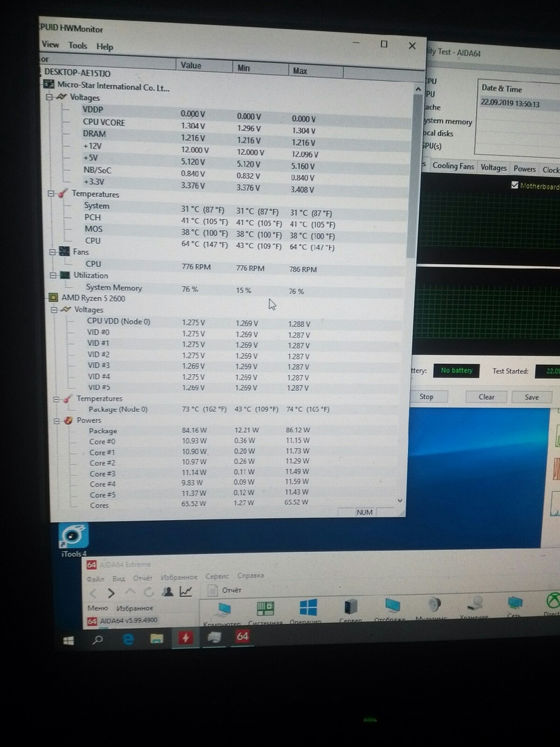Open the Системная плата icon in AIDA64
This screenshot has height=747, width=560.
[265, 612]
